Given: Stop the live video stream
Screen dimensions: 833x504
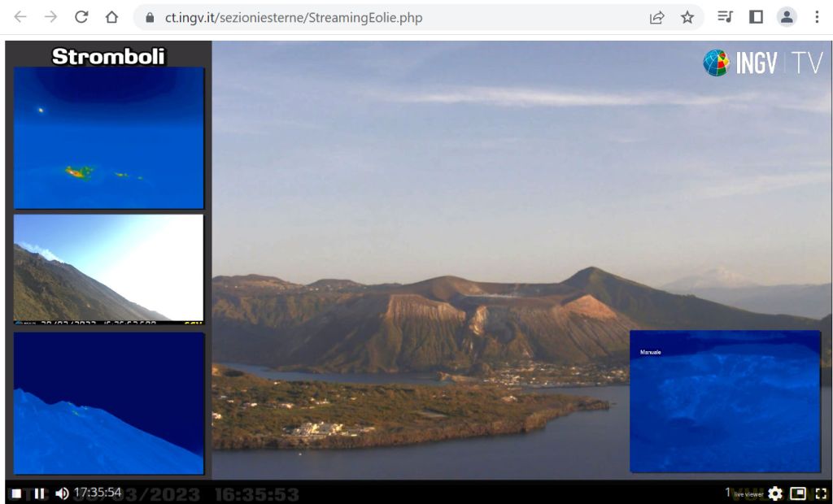Looking at the screenshot, I should click(x=16, y=493).
